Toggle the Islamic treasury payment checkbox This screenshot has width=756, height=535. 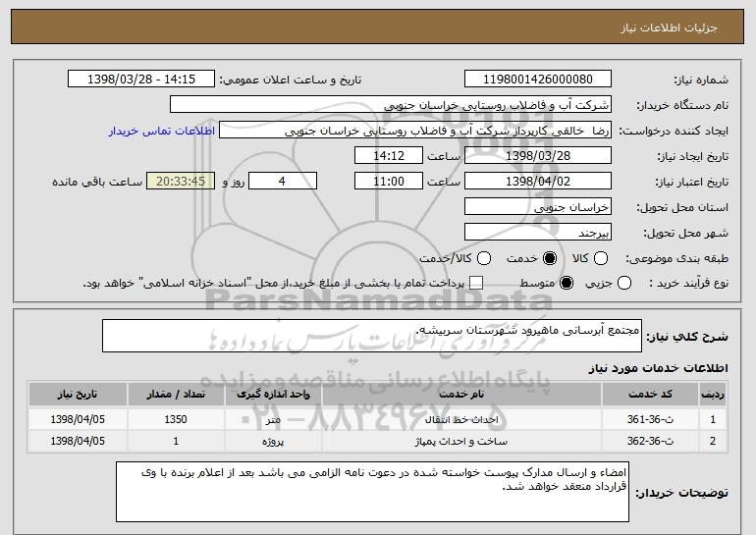pyautogui.click(x=476, y=283)
